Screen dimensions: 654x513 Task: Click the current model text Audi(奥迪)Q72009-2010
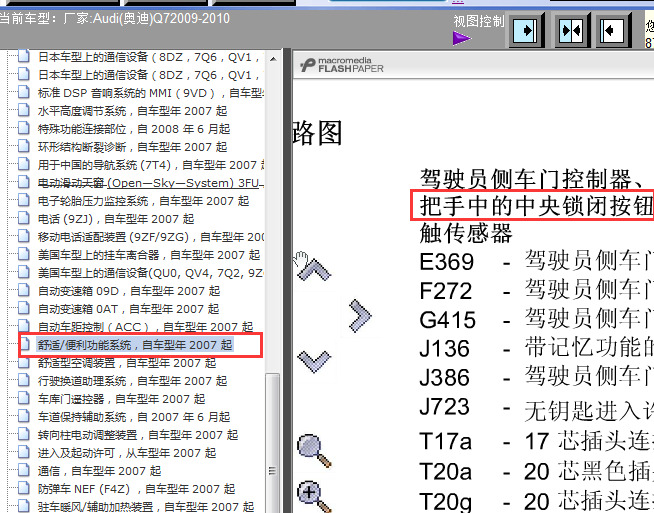(161, 19)
